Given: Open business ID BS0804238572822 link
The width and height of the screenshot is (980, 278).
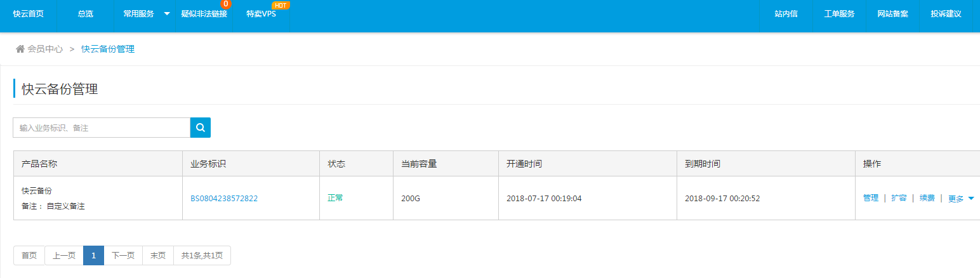Looking at the screenshot, I should click(x=224, y=199).
